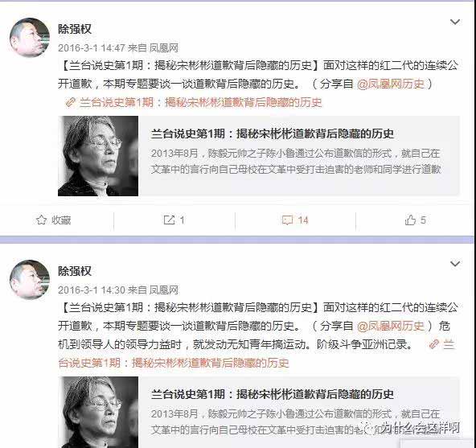Open first post's 除强权 profile avatar
476x448 pixels.
pos(30,37)
